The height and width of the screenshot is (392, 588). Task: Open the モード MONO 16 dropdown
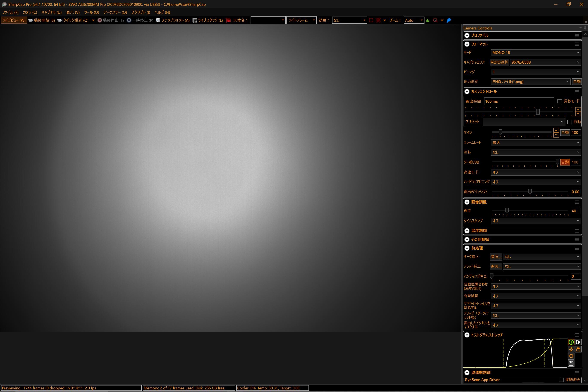coord(535,52)
